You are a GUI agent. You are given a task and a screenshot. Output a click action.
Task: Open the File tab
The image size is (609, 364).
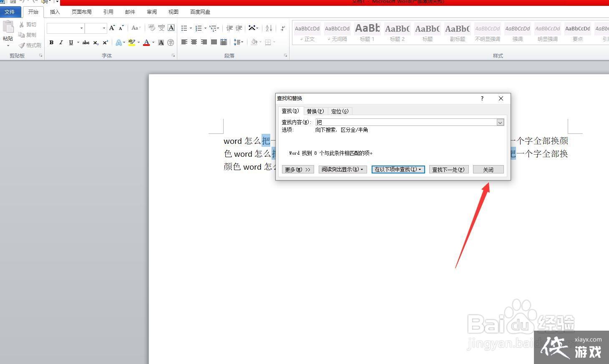pyautogui.click(x=10, y=12)
